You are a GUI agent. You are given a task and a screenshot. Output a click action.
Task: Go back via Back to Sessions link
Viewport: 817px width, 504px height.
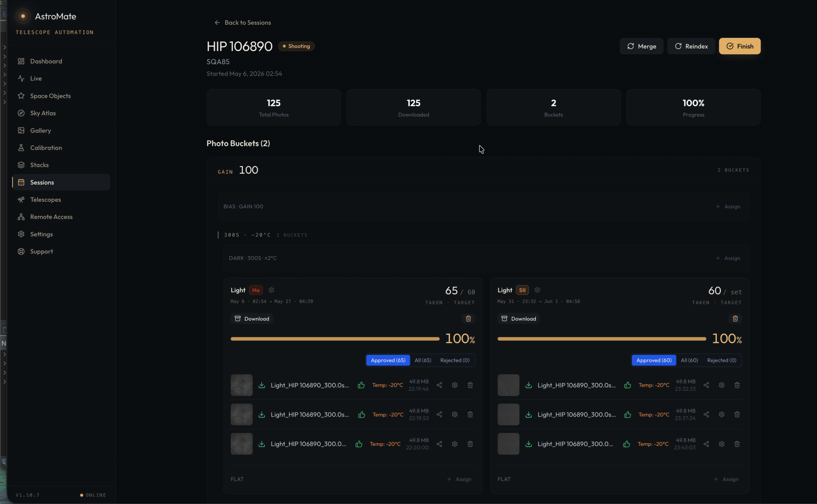243,22
